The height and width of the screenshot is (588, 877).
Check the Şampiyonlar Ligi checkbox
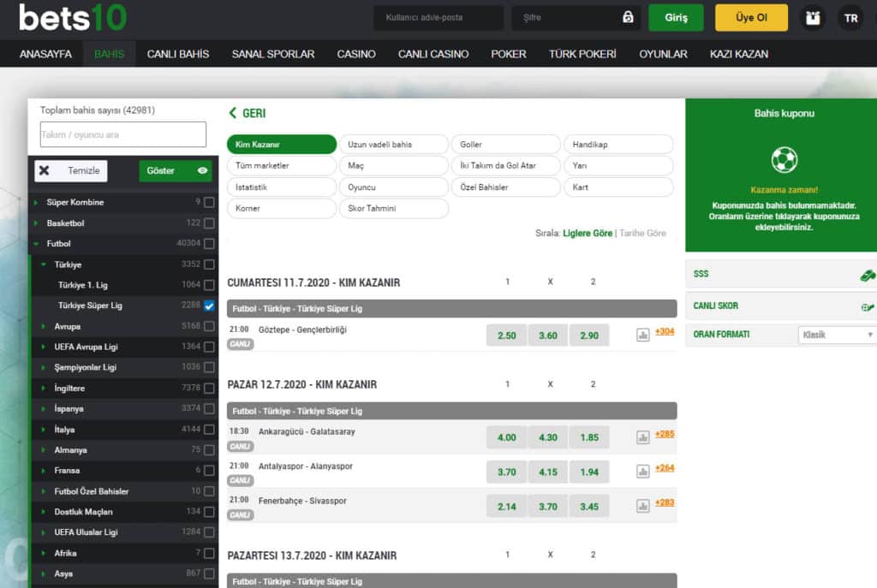coord(209,367)
